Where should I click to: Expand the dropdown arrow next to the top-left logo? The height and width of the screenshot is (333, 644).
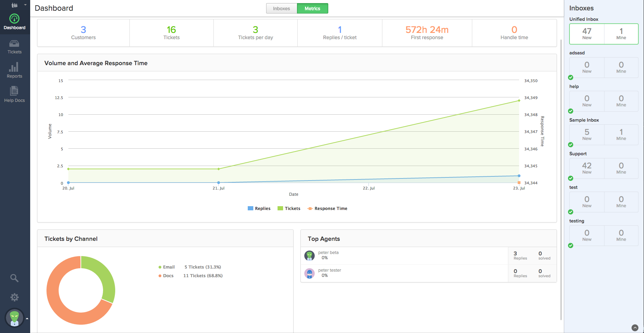pos(24,5)
